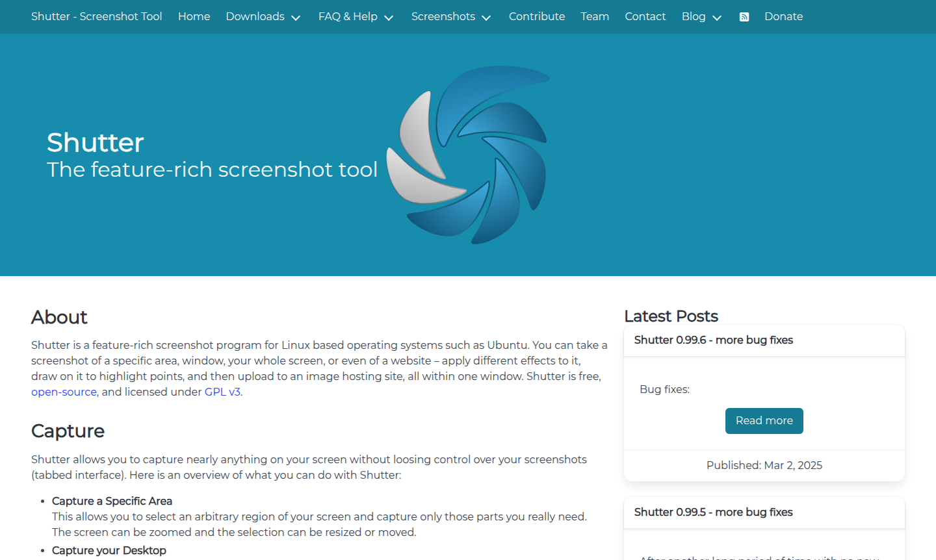Click the Latest Posts heading
This screenshot has height=560, width=936.
(x=671, y=316)
